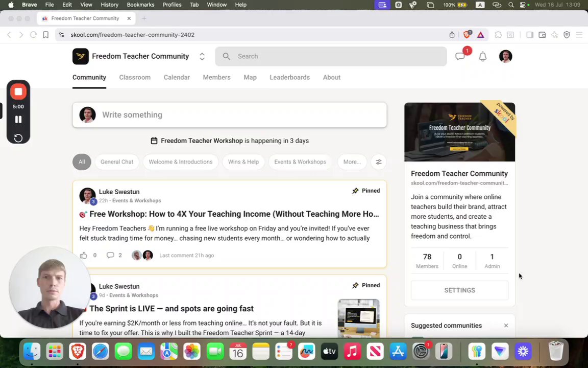Open comments on the Free Workshop post
Viewport: 588px width, 368px height.
point(110,256)
